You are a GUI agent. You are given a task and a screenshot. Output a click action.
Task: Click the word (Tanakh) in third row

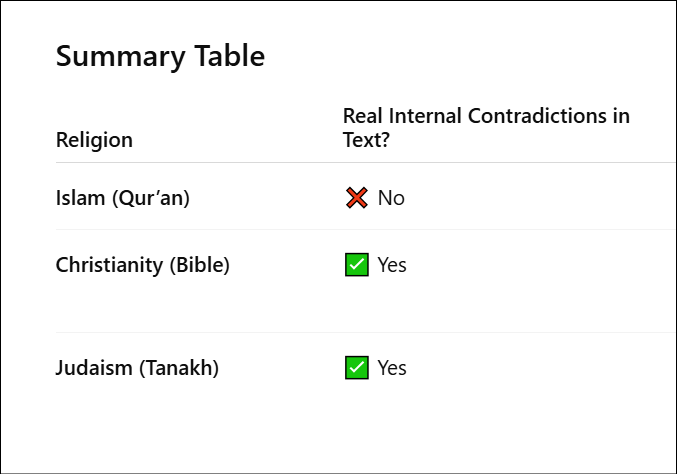point(179,368)
